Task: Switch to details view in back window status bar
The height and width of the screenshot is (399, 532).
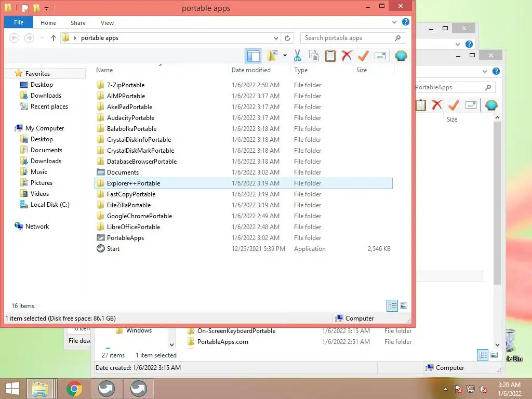Action: (483, 355)
